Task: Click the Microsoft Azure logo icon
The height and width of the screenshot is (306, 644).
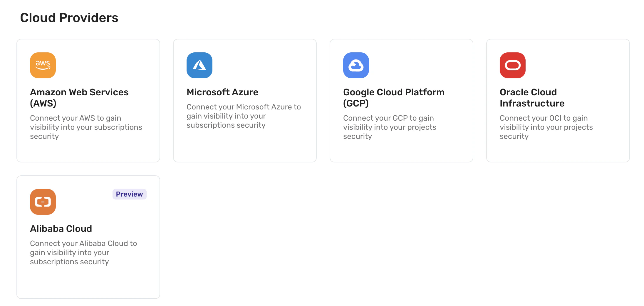Action: coord(199,65)
